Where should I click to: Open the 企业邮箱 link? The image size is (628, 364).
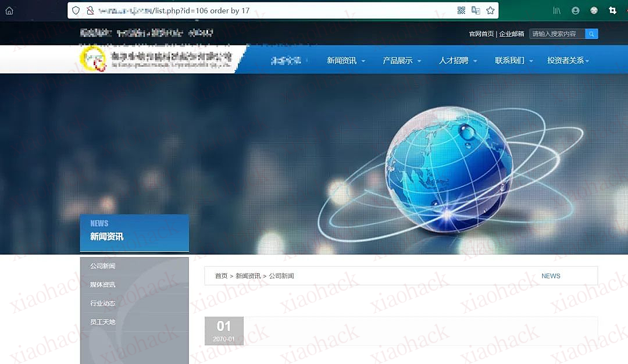(512, 33)
